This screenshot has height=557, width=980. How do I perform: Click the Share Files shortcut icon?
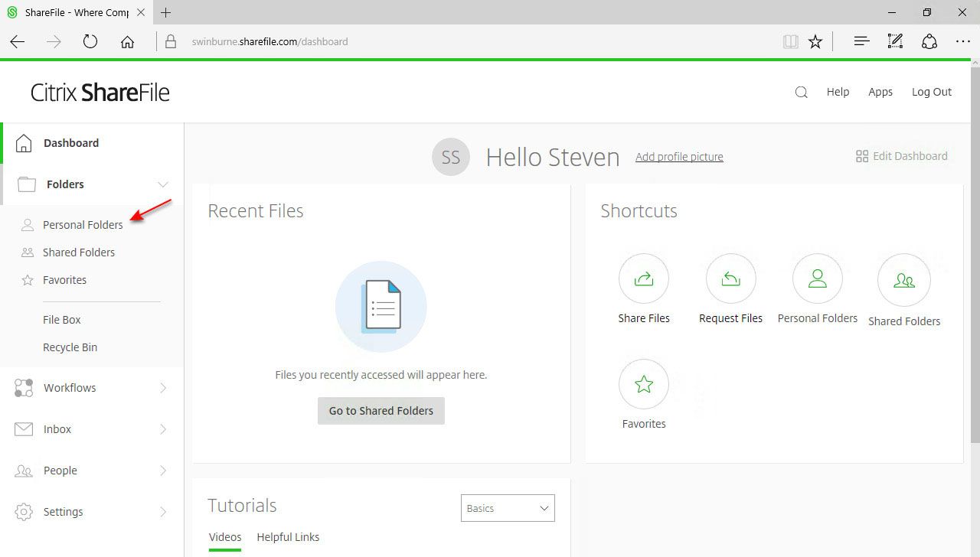(643, 279)
